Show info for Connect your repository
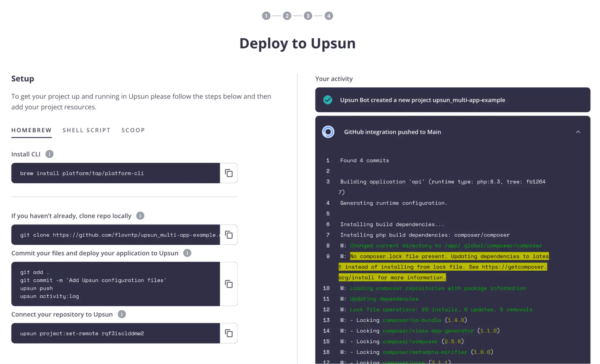 pyautogui.click(x=122, y=314)
